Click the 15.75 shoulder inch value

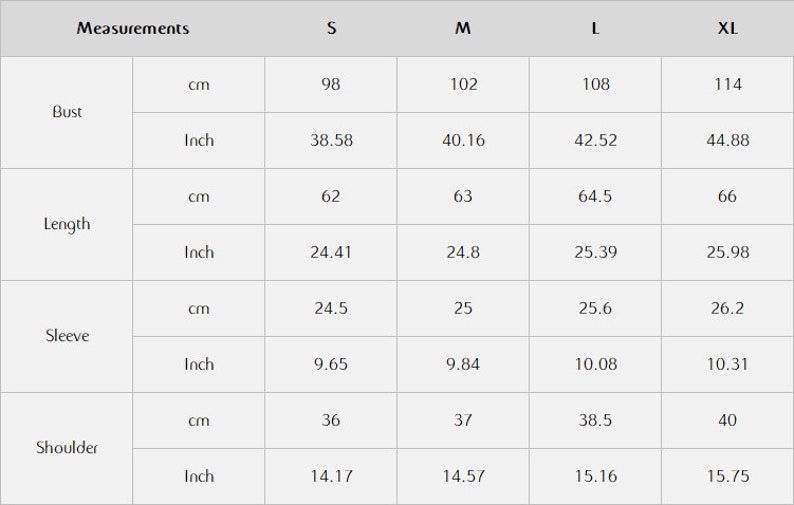(x=727, y=476)
